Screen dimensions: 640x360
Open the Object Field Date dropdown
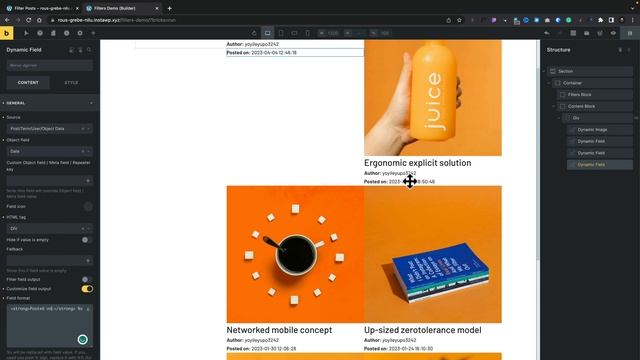pos(49,151)
